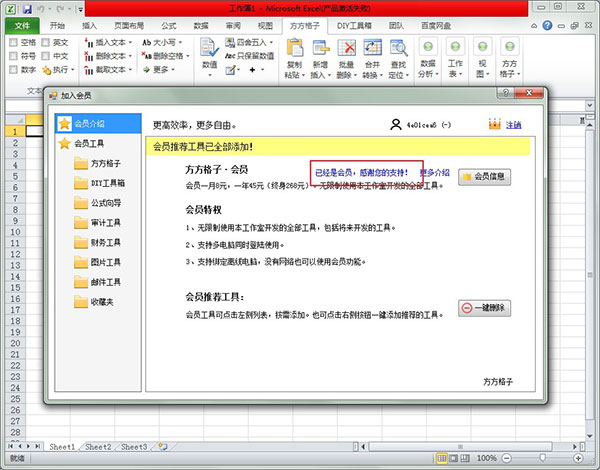Viewport: 600px width, 470px height.
Task: Switch to the 页面布局 ribbon tab
Action: [129, 26]
